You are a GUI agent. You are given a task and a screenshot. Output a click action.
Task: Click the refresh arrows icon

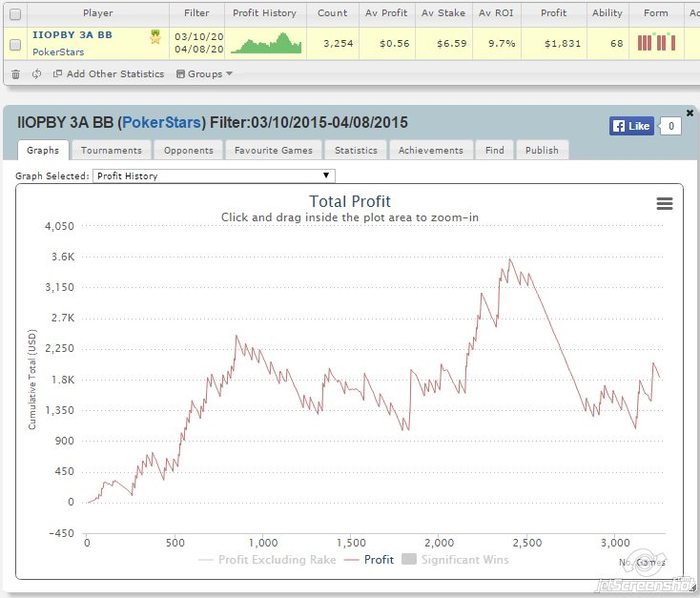coord(36,74)
